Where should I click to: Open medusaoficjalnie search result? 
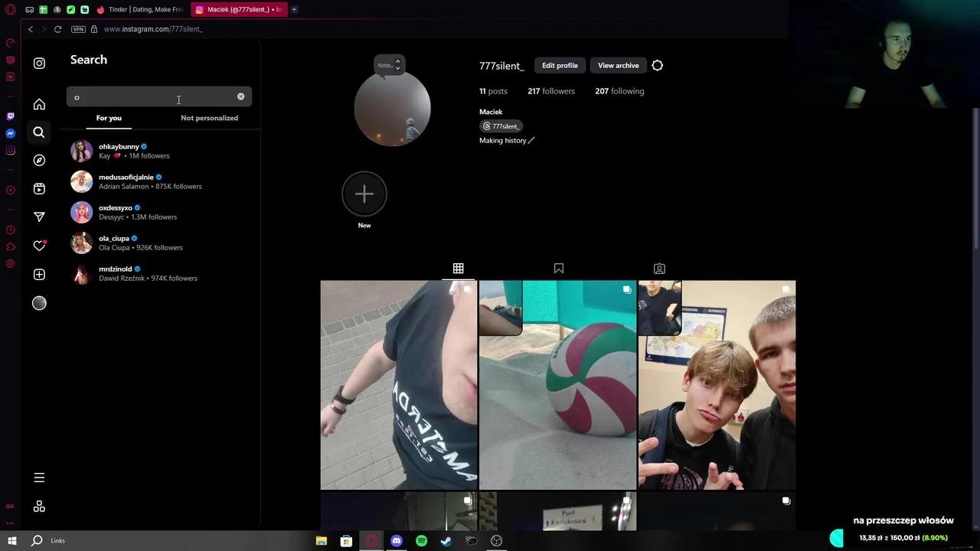158,181
